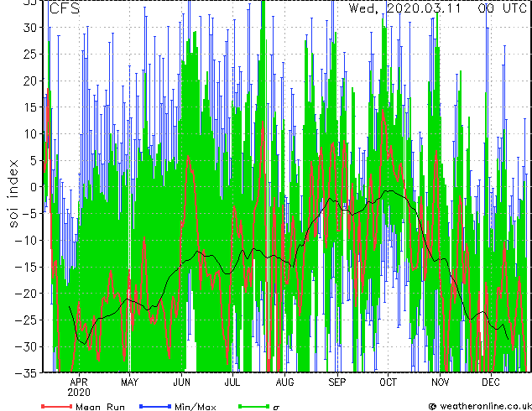Screen dimensions: 532x411
Task: Click the y-axis value 20
Action: (x=31, y=81)
